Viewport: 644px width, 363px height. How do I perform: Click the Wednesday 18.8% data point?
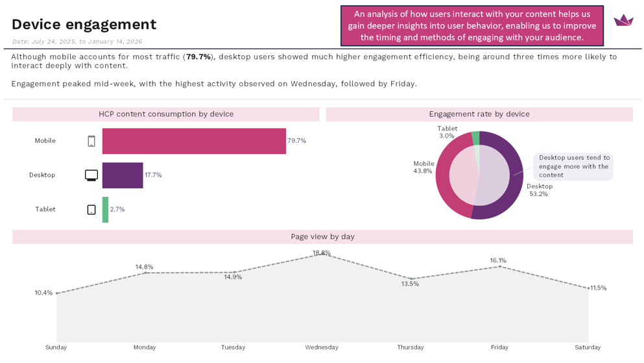[x=322, y=255]
